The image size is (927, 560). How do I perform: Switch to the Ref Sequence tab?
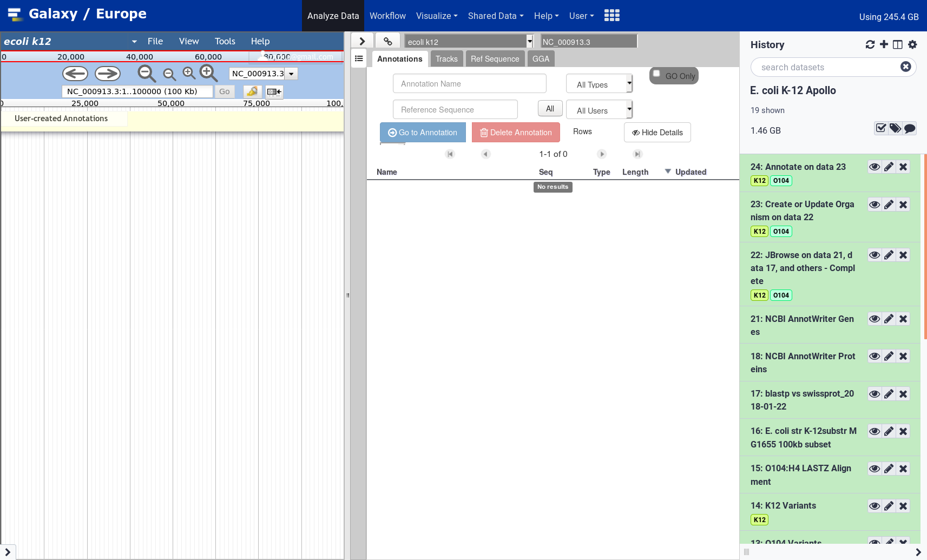click(x=495, y=59)
